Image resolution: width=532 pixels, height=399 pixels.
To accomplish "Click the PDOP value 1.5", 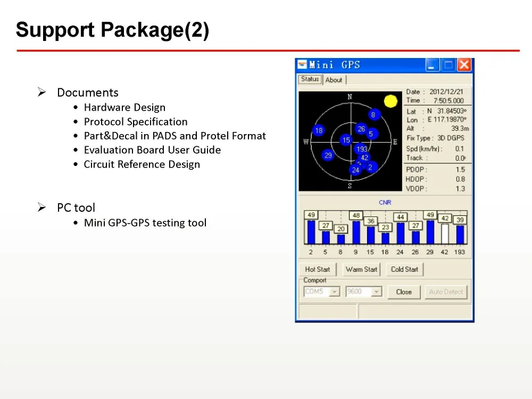I will tap(460, 170).
